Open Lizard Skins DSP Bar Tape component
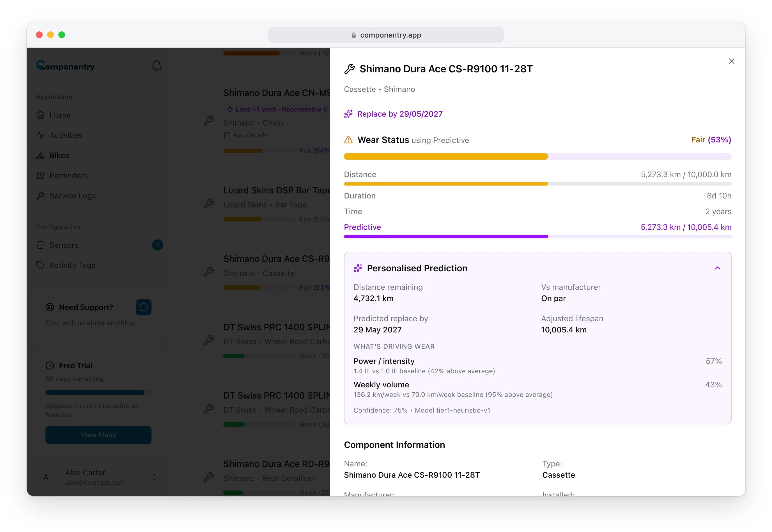772x532 pixels. (x=277, y=190)
